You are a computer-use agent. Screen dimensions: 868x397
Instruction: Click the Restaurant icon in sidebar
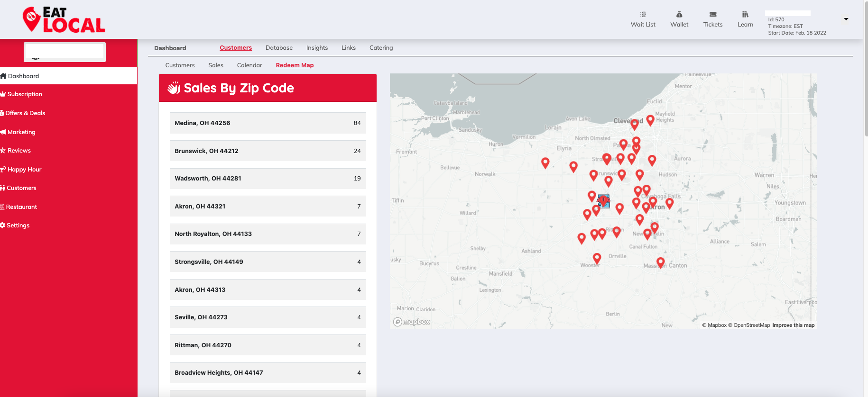point(2,207)
